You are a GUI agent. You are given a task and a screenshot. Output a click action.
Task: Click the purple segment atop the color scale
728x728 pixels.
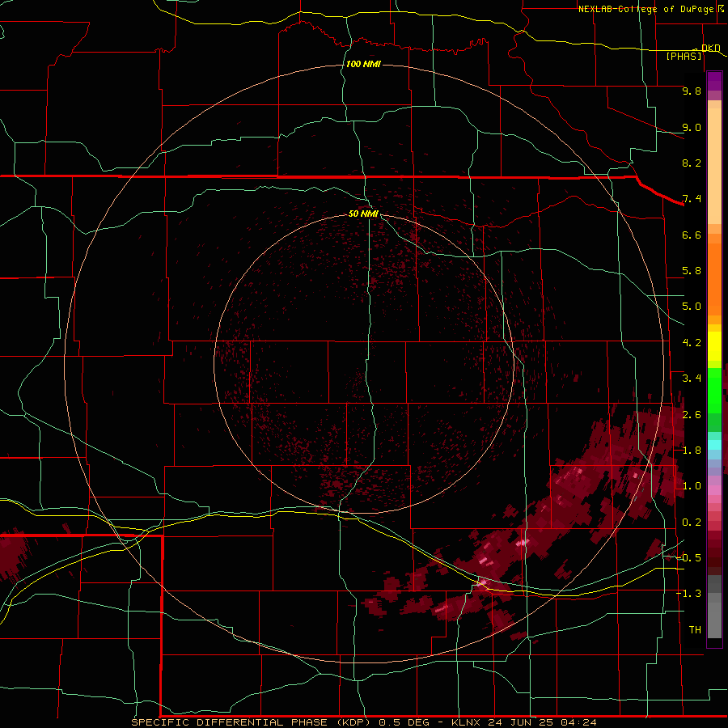point(714,81)
